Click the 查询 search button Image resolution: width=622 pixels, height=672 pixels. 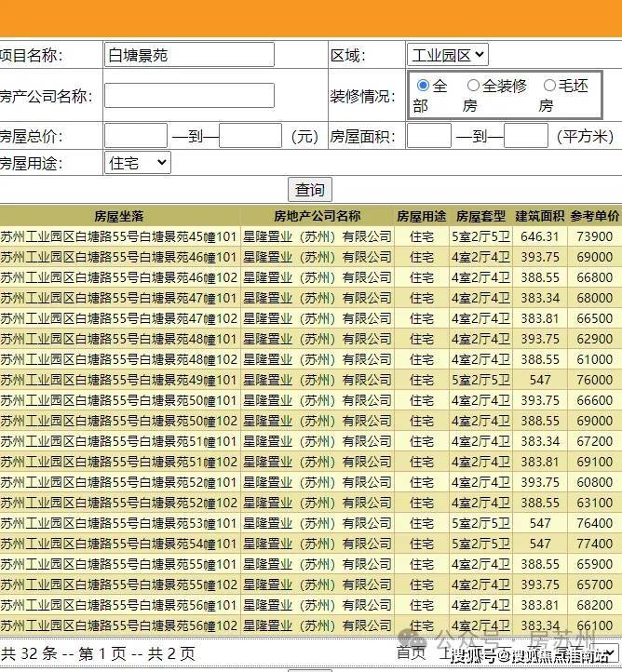(310, 190)
